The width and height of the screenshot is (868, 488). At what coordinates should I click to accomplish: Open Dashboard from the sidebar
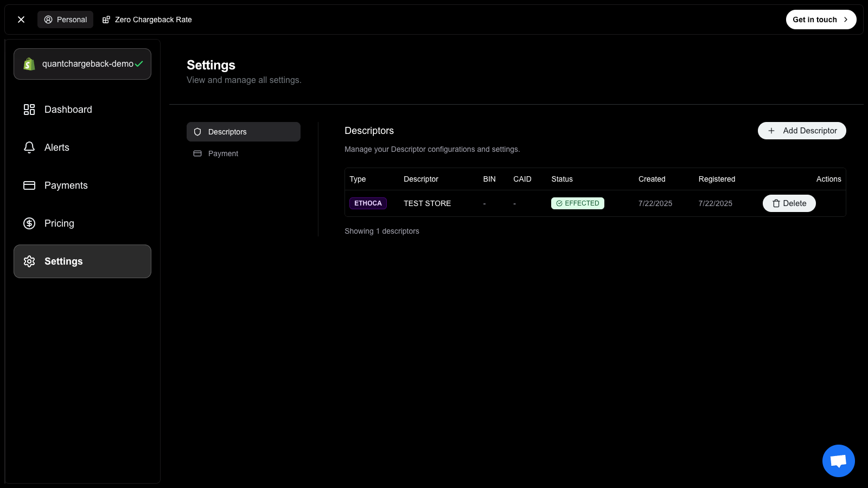click(x=82, y=110)
